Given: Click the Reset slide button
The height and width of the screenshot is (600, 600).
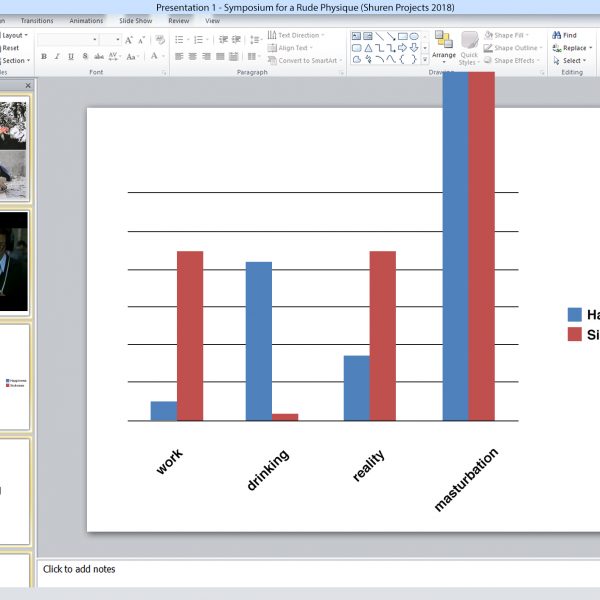Looking at the screenshot, I should click(10, 48).
